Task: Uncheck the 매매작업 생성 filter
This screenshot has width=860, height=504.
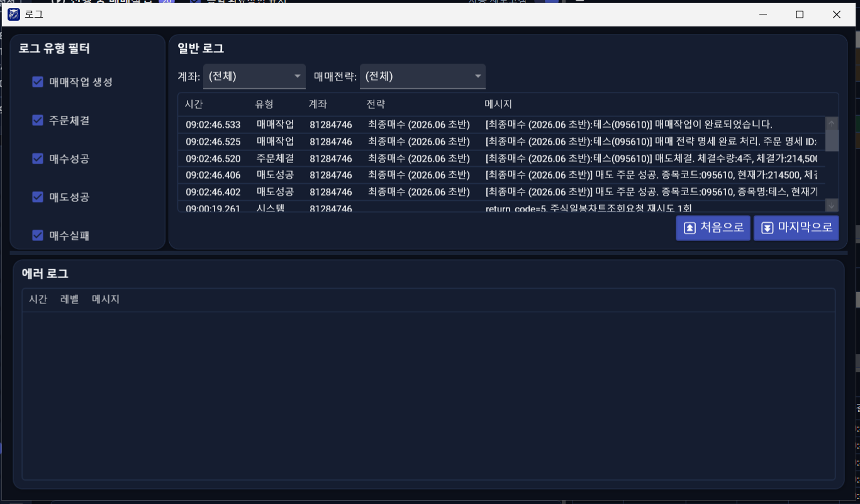Action: click(x=38, y=82)
